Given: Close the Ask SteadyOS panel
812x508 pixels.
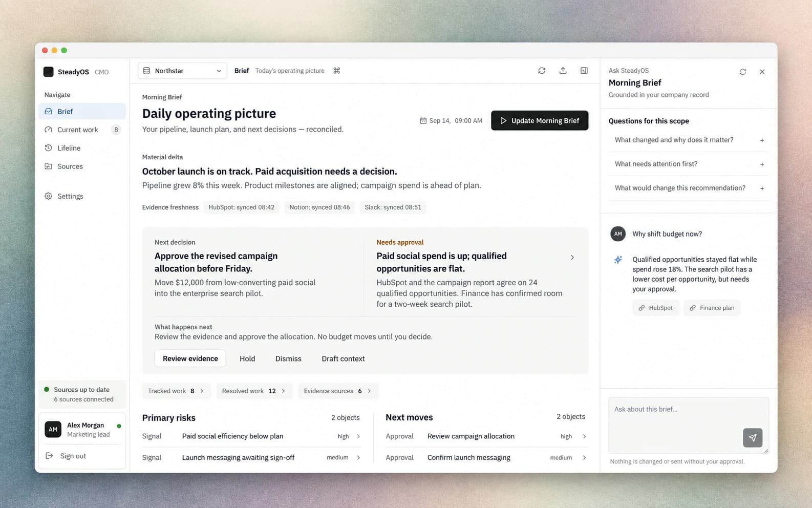Looking at the screenshot, I should pos(762,72).
